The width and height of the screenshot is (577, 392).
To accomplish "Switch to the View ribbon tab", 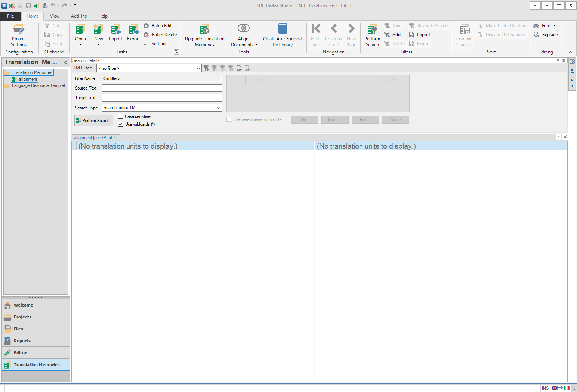I will coord(55,16).
